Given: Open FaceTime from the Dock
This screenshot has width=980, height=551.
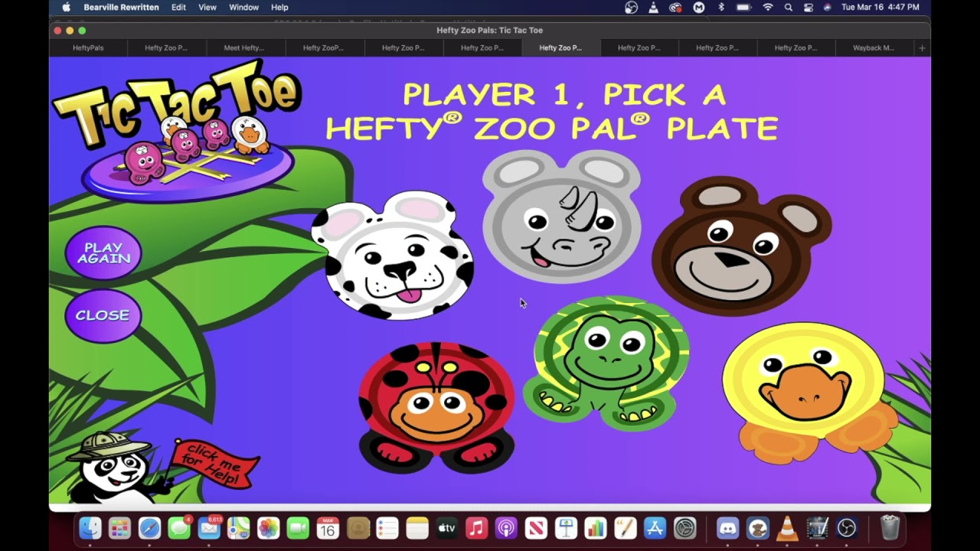Looking at the screenshot, I should tap(298, 527).
